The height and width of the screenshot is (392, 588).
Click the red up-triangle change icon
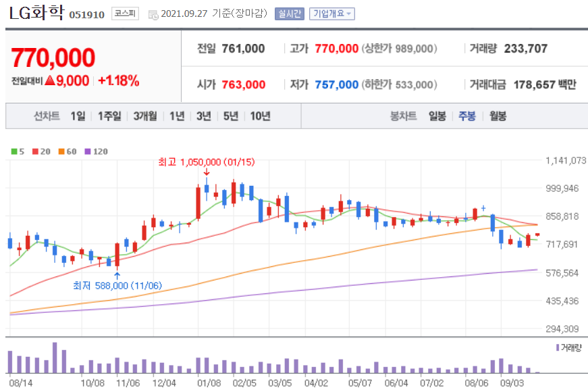50,80
